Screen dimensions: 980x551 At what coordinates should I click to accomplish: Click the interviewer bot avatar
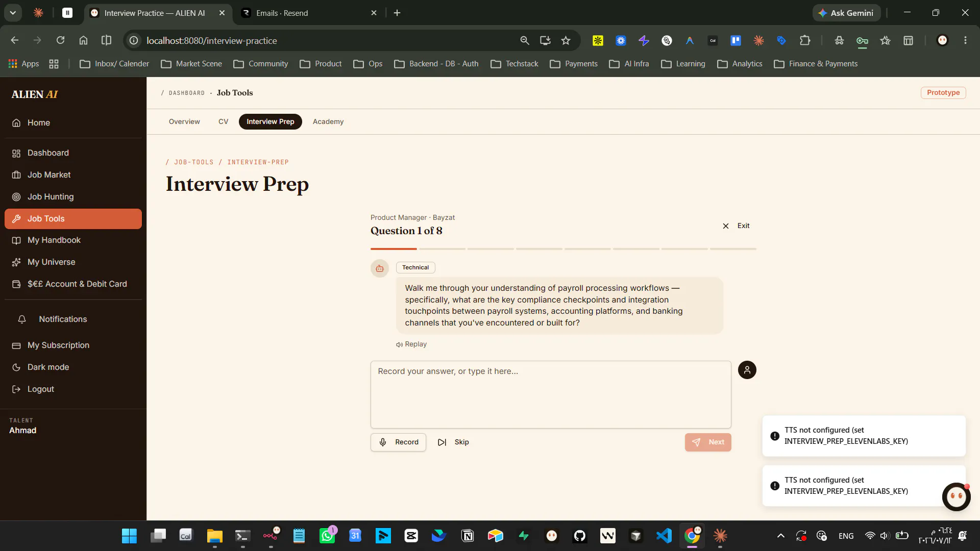coord(380,268)
